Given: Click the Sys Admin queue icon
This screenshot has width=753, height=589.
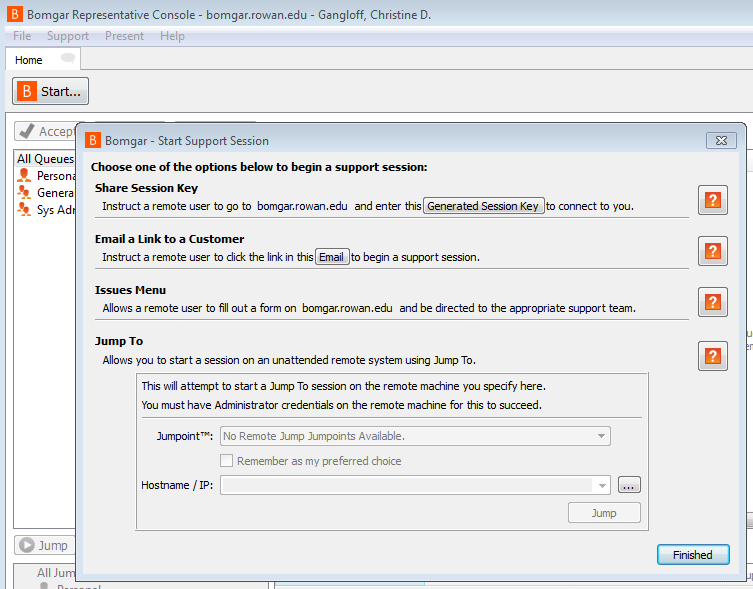Looking at the screenshot, I should (24, 210).
